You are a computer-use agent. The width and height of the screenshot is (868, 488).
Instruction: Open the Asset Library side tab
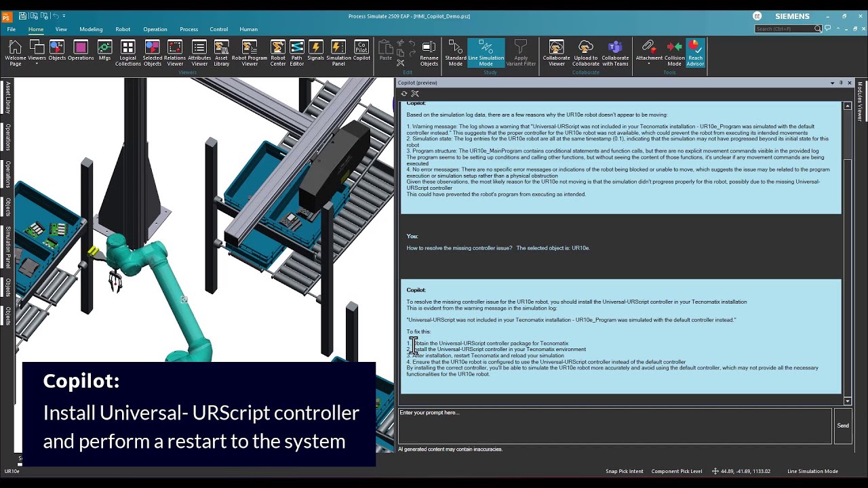click(x=7, y=97)
